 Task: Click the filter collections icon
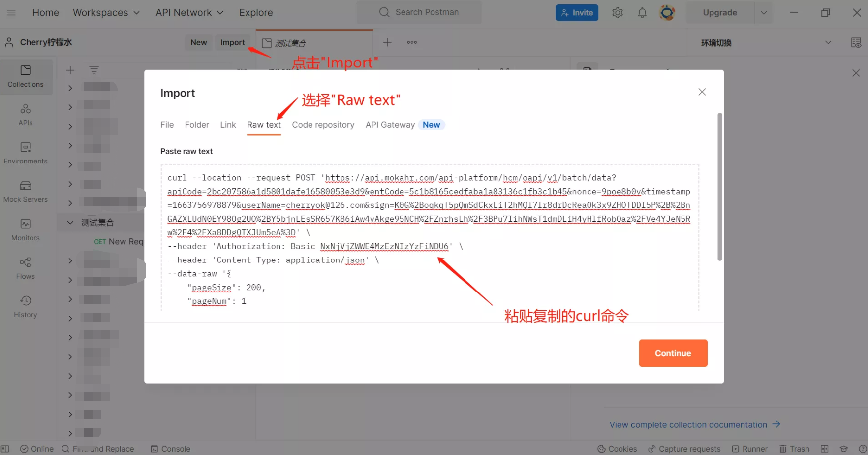(x=94, y=70)
